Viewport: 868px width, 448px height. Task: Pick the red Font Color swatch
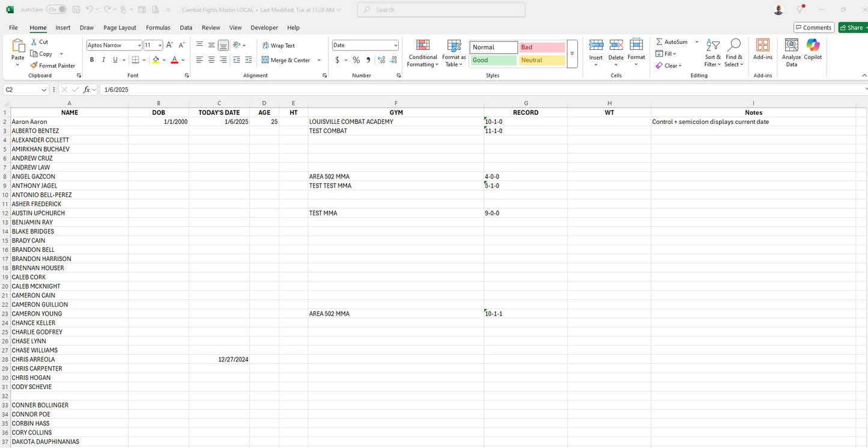pos(173,60)
